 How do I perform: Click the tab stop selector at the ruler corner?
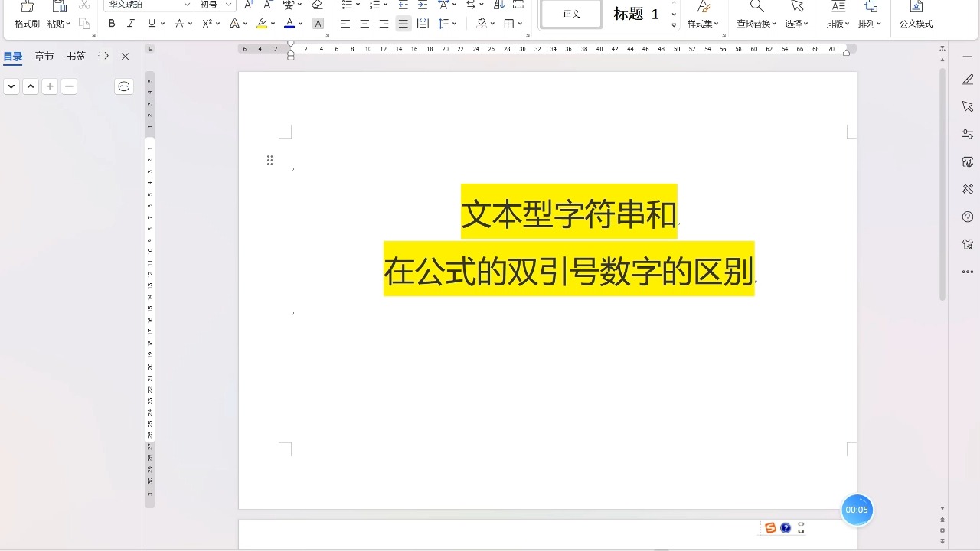click(x=150, y=49)
